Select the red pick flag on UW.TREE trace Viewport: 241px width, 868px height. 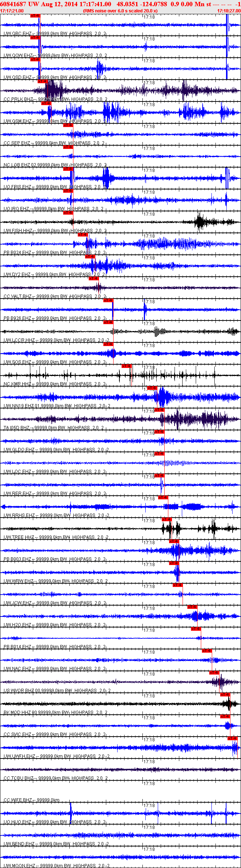pos(167,519)
